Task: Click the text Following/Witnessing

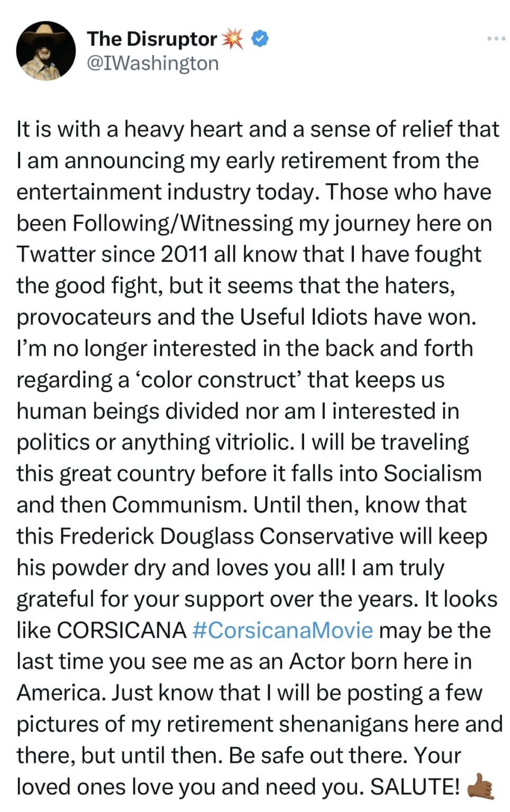Action: point(182,223)
